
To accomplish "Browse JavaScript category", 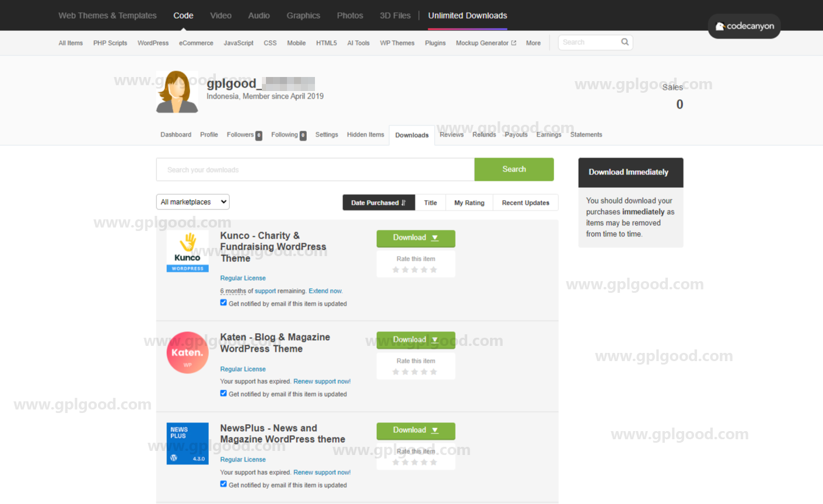I will coord(239,43).
